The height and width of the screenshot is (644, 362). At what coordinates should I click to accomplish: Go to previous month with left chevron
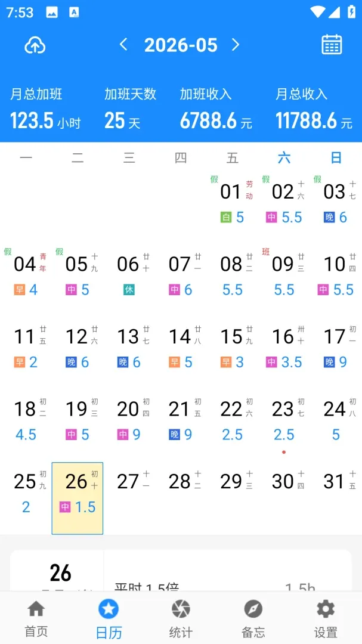pos(123,44)
